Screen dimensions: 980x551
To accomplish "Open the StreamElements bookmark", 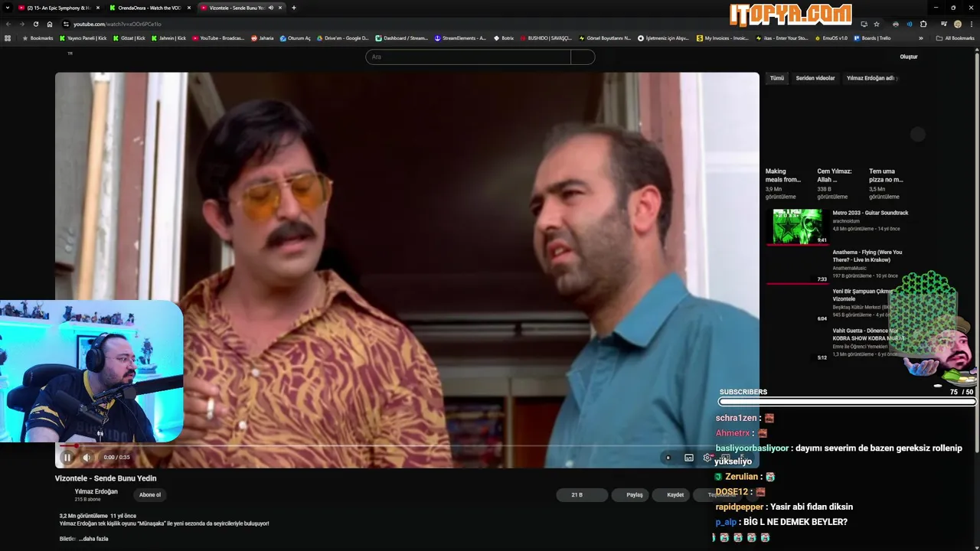I will point(460,38).
